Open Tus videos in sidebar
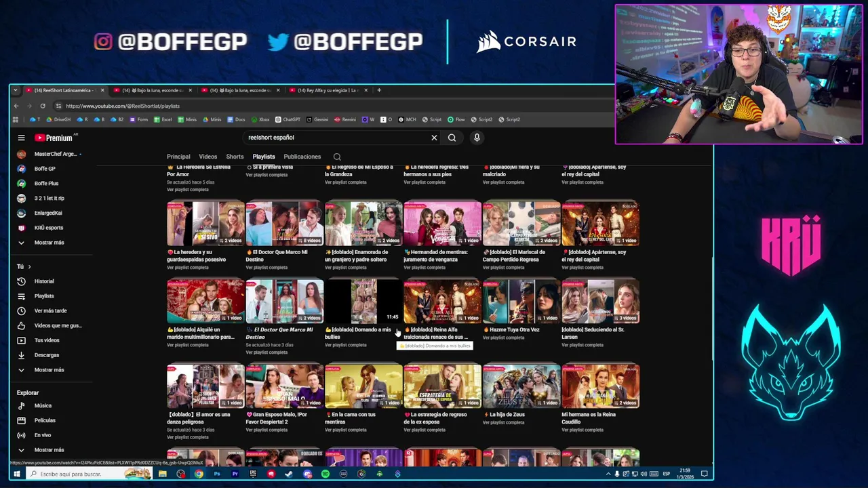 pos(47,340)
